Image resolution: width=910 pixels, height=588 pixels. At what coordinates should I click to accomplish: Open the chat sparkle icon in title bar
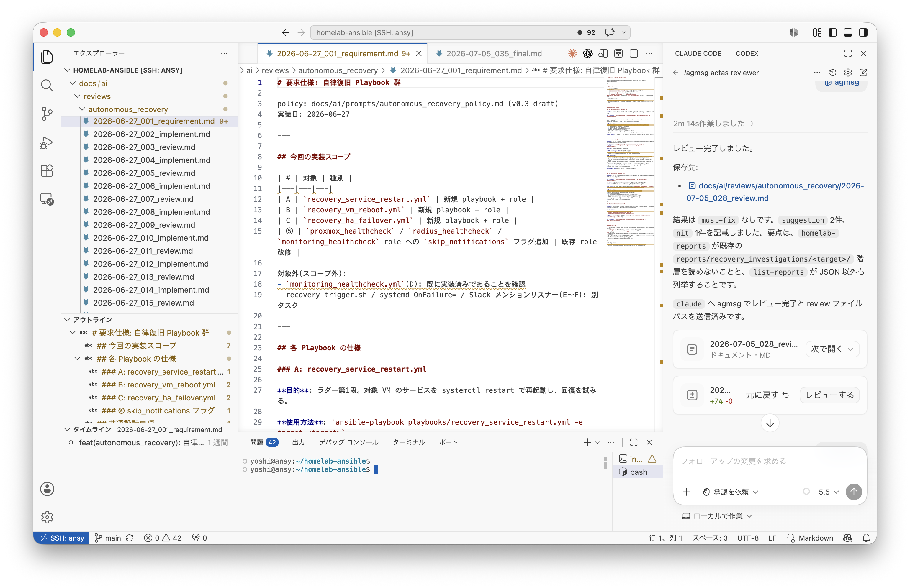coord(609,32)
